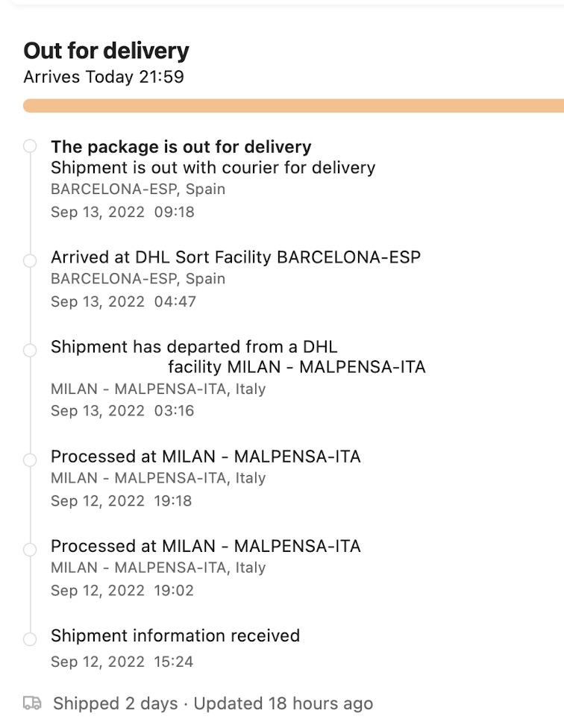Screen dimensions: 564x728
Task: Click the orange delivery progress bar
Action: [293, 105]
